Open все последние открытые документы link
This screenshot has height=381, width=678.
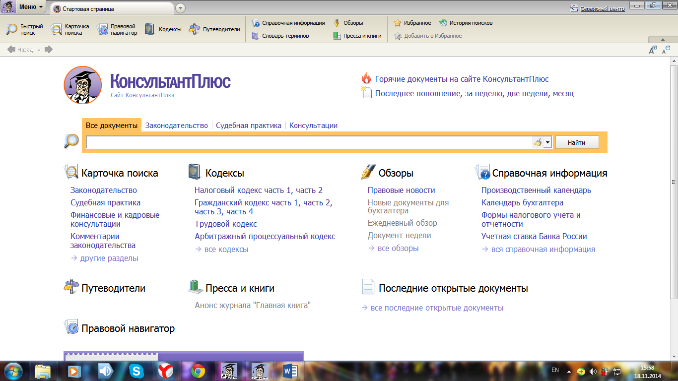[x=436, y=307]
